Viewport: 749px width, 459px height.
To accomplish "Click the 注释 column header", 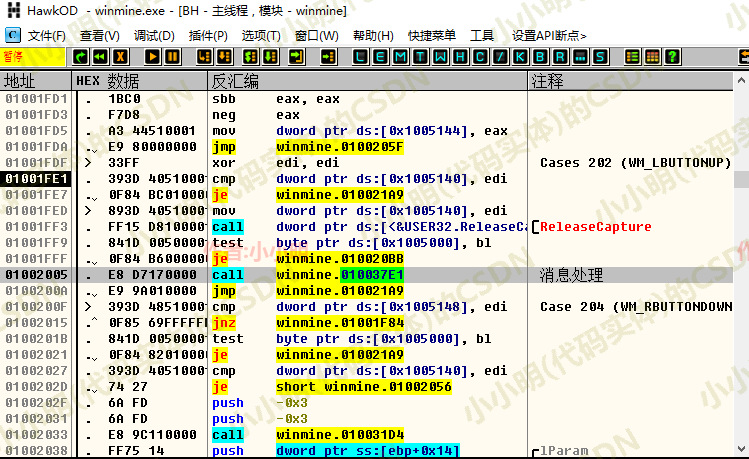I will pos(631,81).
